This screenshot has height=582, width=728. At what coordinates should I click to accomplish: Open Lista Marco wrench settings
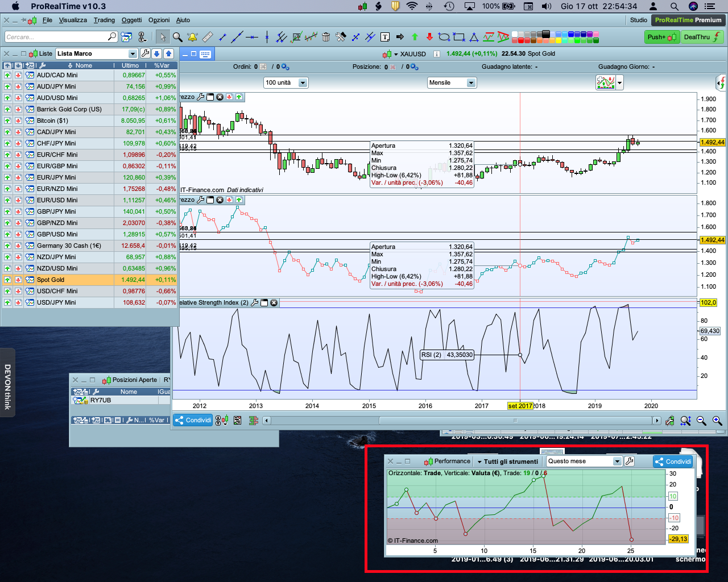pyautogui.click(x=145, y=53)
